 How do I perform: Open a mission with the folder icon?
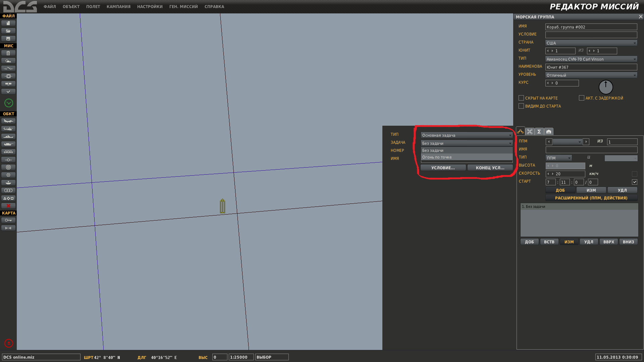tap(8, 31)
